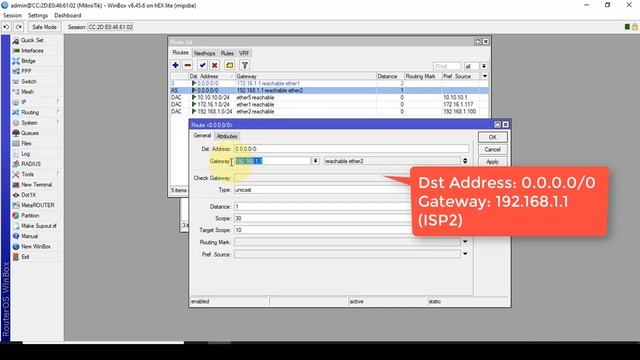Image resolution: width=640 pixels, height=360 pixels.
Task: Open Log sidebar item
Action: coord(25,154)
